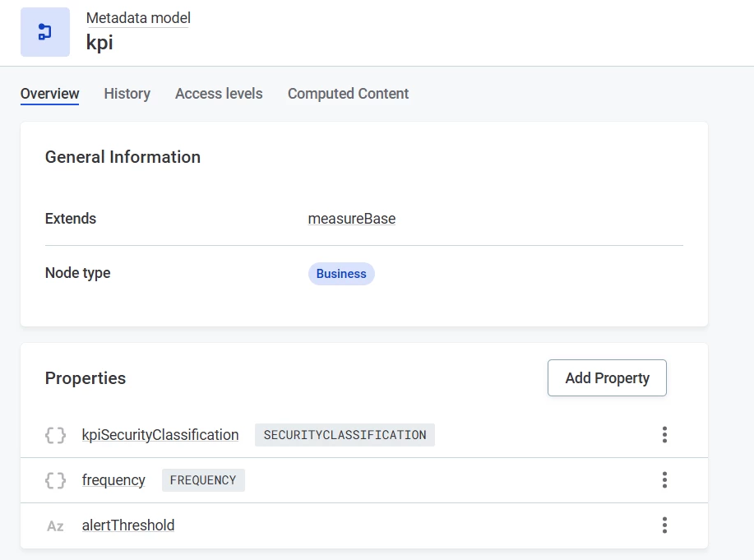Open three-dot menu for alertThreshold property
Viewport: 754px width, 560px height.
click(664, 525)
